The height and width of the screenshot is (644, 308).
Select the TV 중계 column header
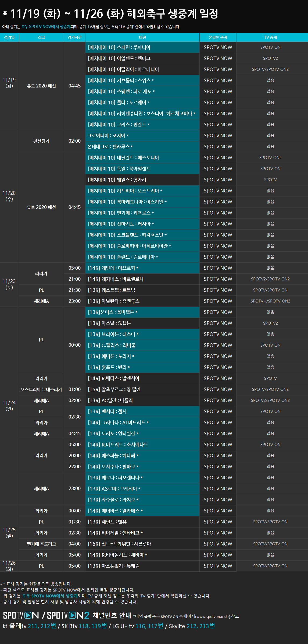[270, 37]
